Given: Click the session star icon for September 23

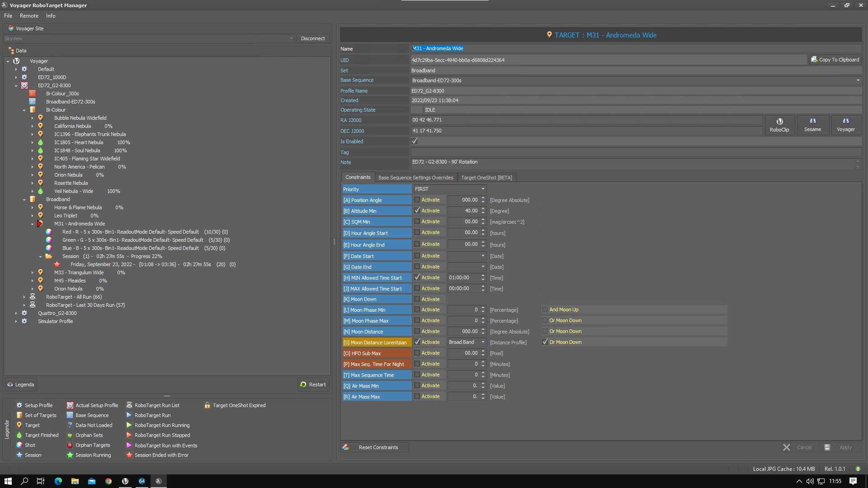Looking at the screenshot, I should coord(57,264).
